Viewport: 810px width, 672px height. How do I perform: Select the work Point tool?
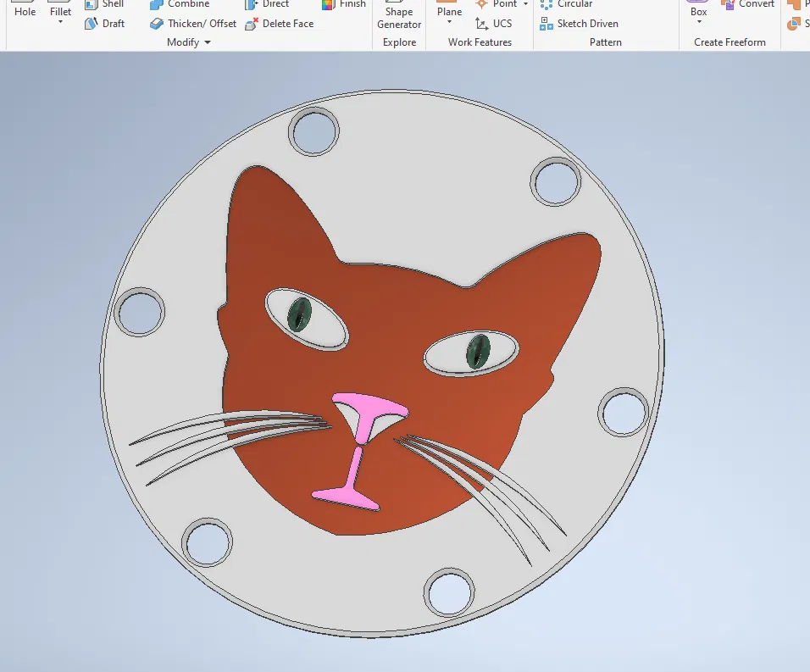[x=496, y=4]
